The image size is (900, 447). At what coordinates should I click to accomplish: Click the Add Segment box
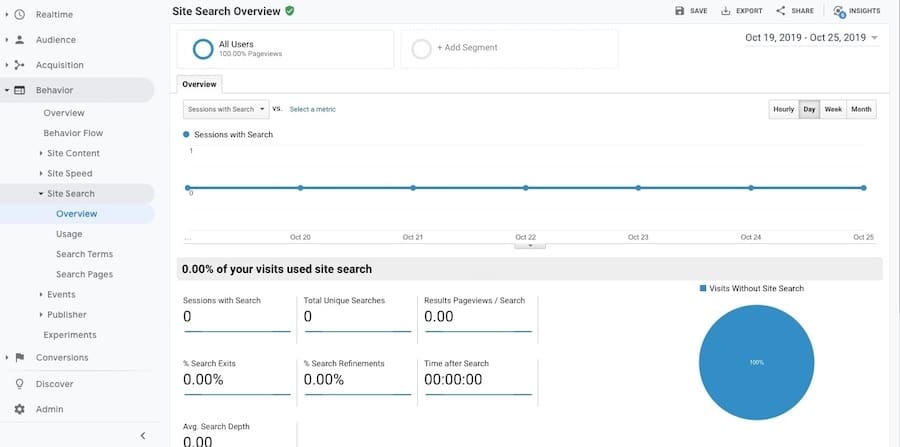(x=509, y=48)
